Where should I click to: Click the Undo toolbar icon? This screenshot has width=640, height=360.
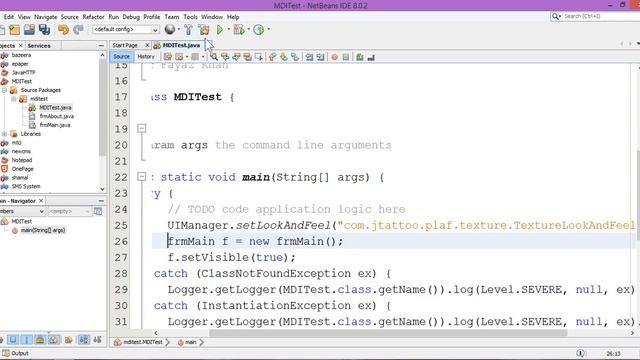[x=63, y=29]
